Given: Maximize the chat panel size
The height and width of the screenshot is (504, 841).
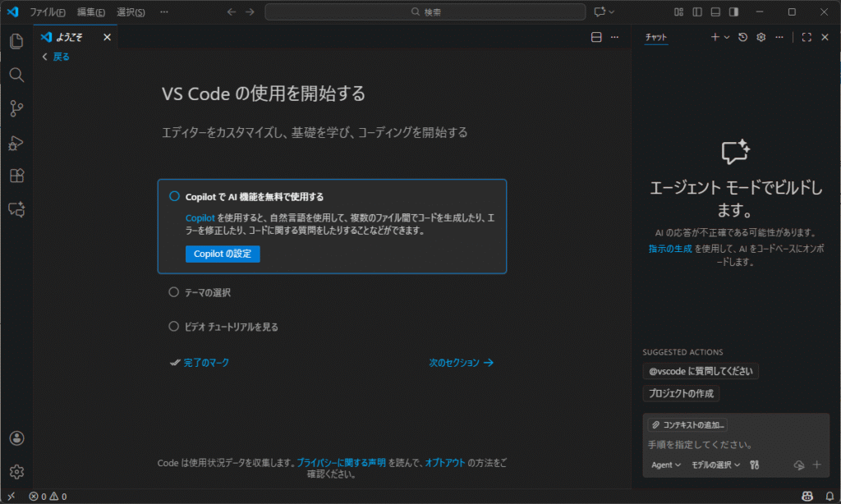Looking at the screenshot, I should [807, 37].
